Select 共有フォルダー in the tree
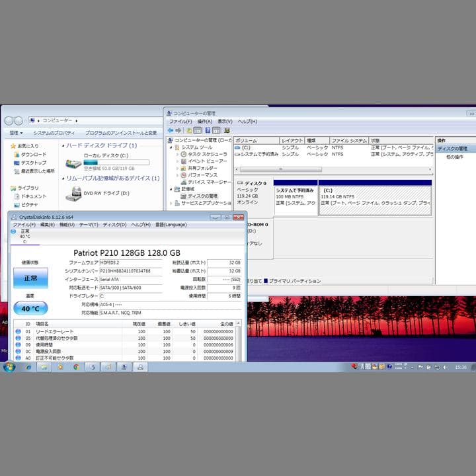This screenshot has height=476, width=476. click(x=202, y=168)
